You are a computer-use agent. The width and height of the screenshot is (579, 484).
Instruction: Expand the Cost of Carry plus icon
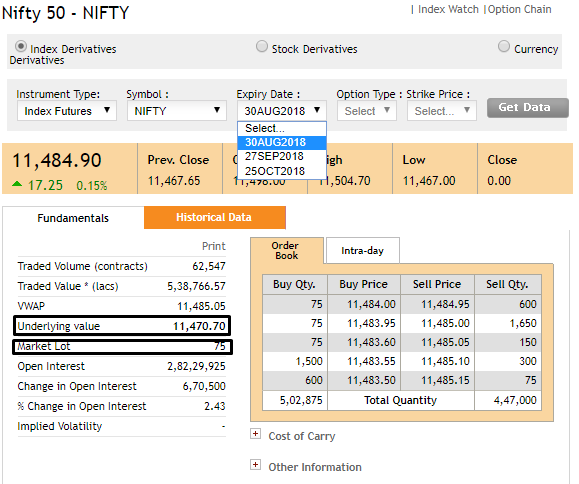(x=255, y=433)
